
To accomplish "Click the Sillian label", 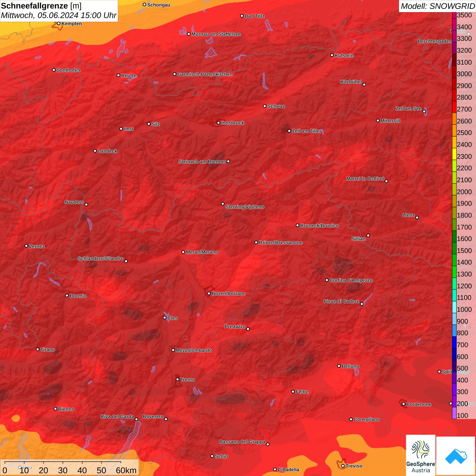I will pyautogui.click(x=358, y=239).
